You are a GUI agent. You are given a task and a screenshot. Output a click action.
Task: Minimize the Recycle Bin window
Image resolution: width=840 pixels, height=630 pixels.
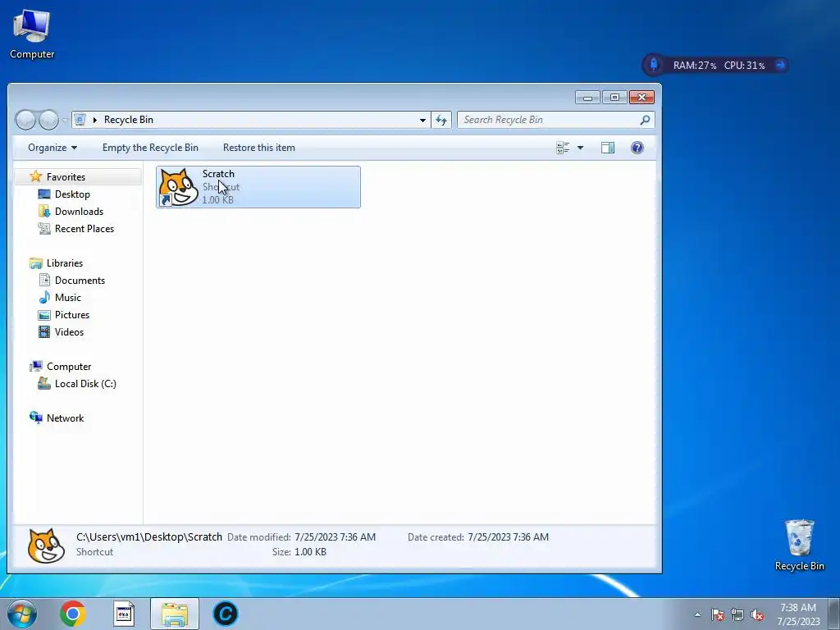pos(587,97)
